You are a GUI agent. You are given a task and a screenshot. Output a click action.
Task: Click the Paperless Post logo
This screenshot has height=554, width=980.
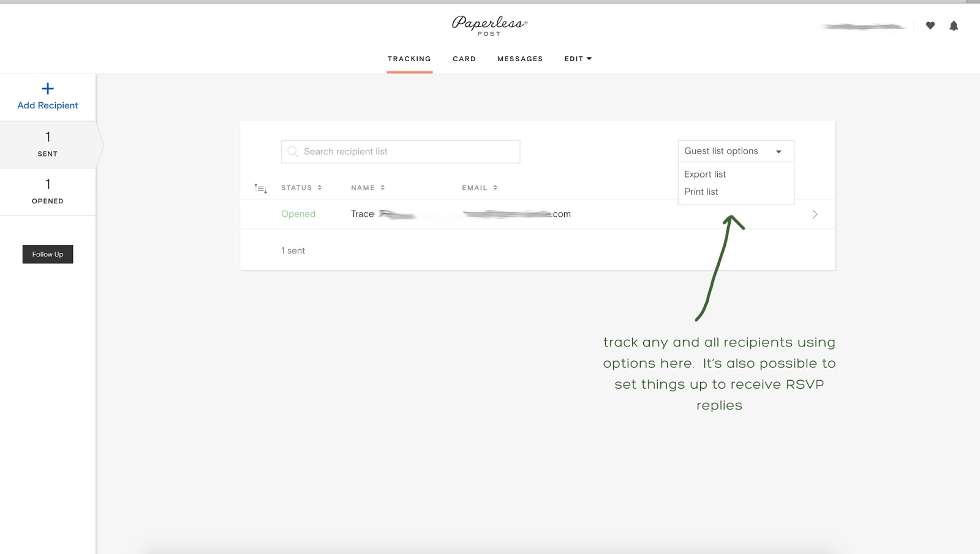[488, 25]
